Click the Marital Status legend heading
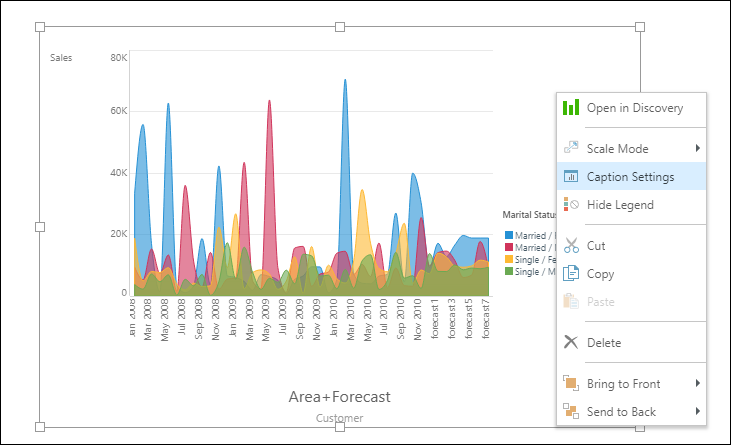This screenshot has width=731, height=445. click(x=528, y=215)
